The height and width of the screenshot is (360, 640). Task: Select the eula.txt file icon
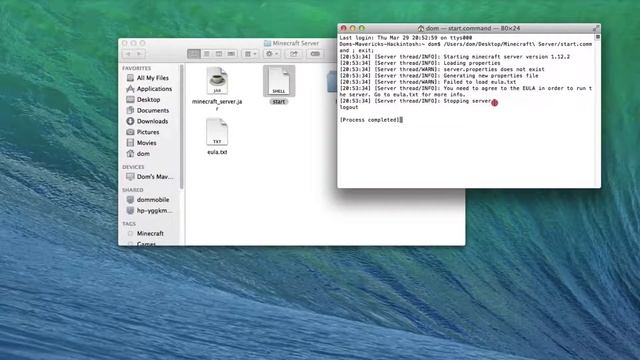[x=217, y=132]
